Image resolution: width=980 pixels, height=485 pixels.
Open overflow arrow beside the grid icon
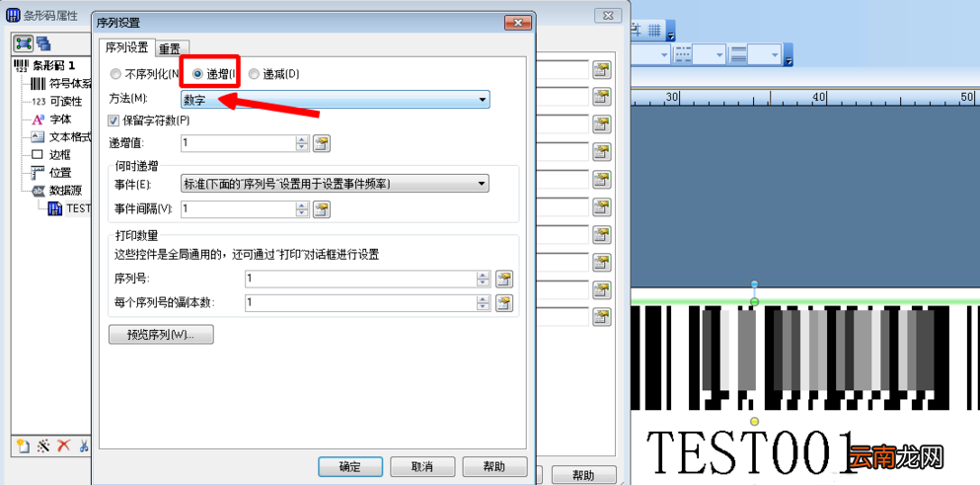(671, 36)
